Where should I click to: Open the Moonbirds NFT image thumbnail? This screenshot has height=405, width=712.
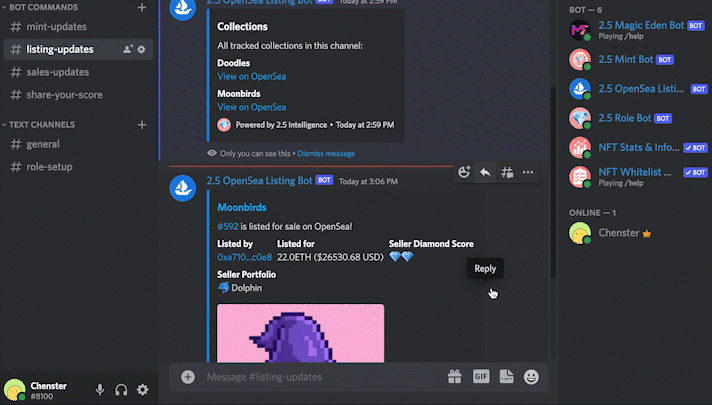click(301, 333)
